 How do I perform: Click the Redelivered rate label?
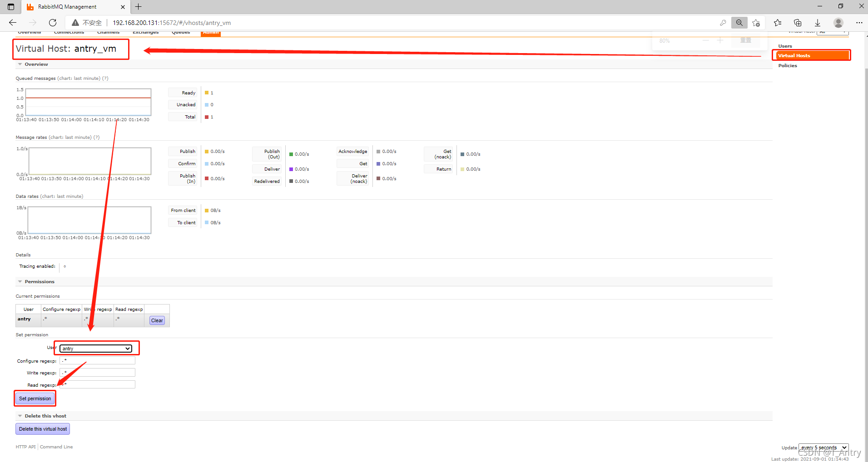pyautogui.click(x=267, y=182)
